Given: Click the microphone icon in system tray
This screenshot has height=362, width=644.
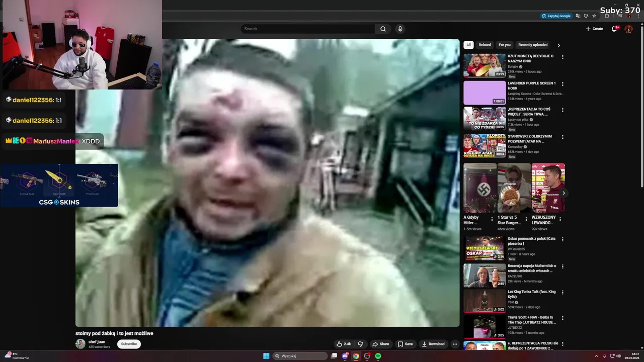Looking at the screenshot, I should coord(604,356).
